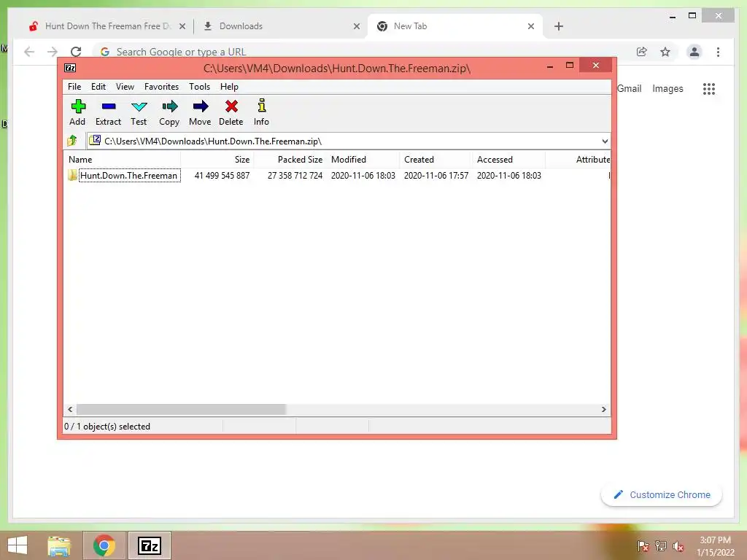
Task: Close the Hunt Down The Freeman tab
Action: pyautogui.click(x=182, y=26)
